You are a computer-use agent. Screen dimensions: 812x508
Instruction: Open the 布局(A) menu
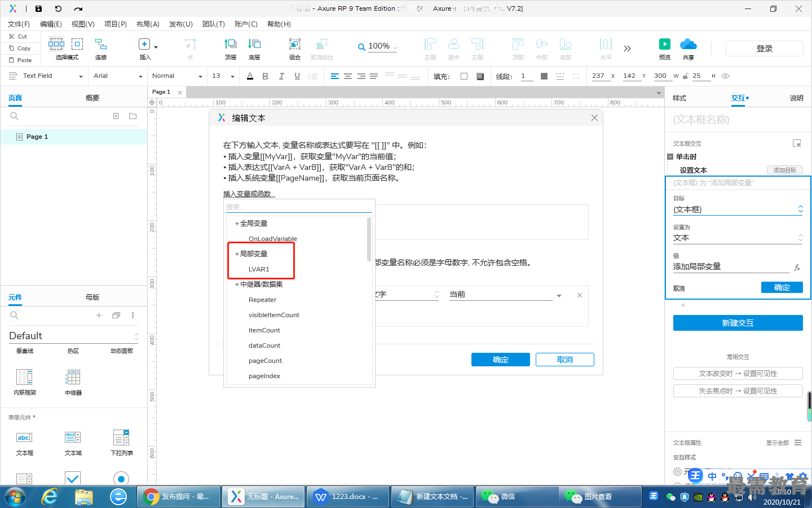tap(148, 24)
